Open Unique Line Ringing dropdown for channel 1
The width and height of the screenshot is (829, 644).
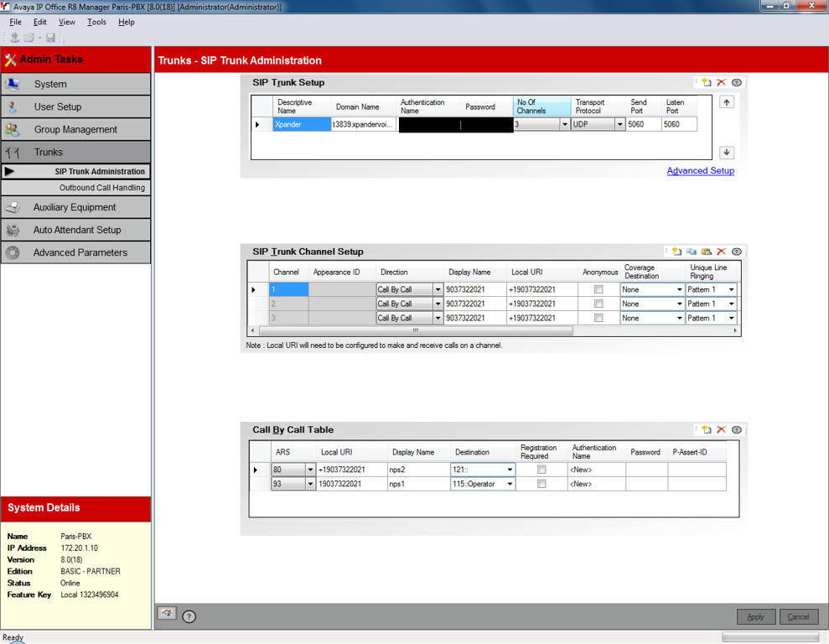(731, 290)
